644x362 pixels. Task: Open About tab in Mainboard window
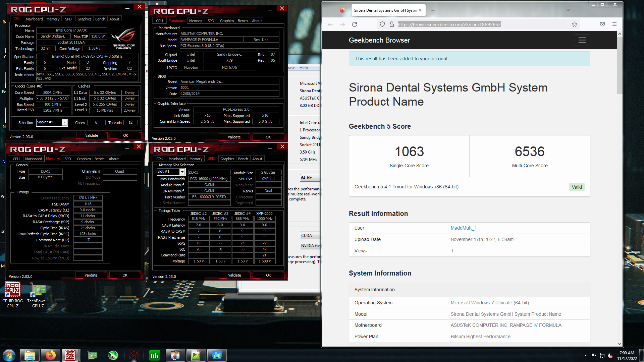[x=257, y=21]
